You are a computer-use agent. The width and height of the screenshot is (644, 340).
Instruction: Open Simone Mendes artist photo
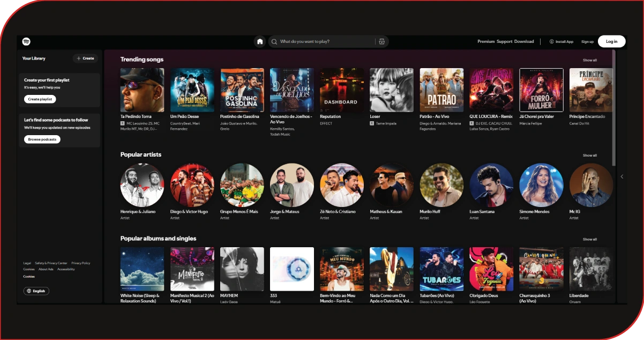click(541, 185)
